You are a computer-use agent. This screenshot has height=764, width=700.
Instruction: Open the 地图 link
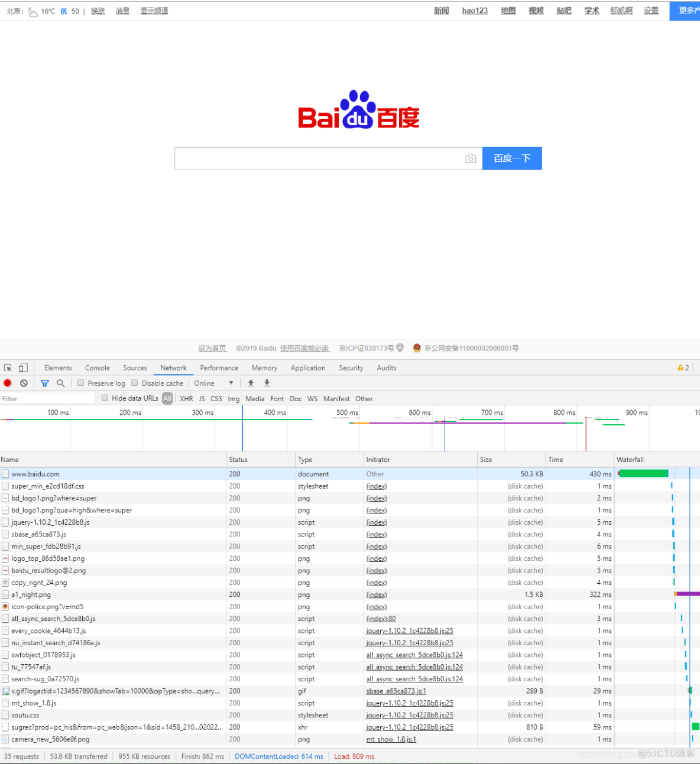click(508, 11)
